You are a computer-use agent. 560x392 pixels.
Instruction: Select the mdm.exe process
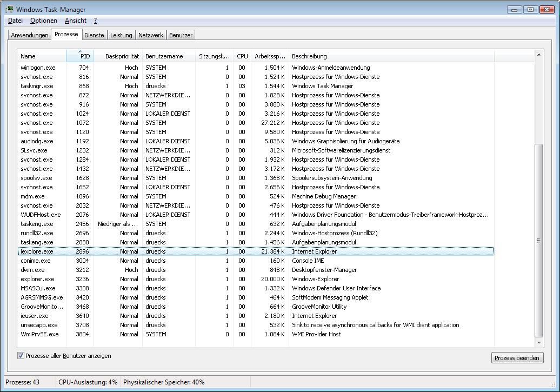pyautogui.click(x=256, y=196)
